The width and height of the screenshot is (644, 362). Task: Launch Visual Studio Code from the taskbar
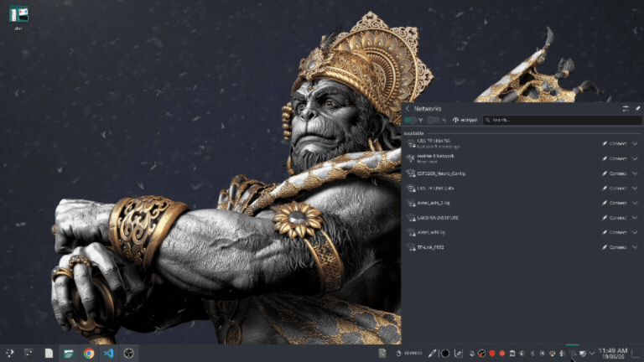[x=108, y=353]
